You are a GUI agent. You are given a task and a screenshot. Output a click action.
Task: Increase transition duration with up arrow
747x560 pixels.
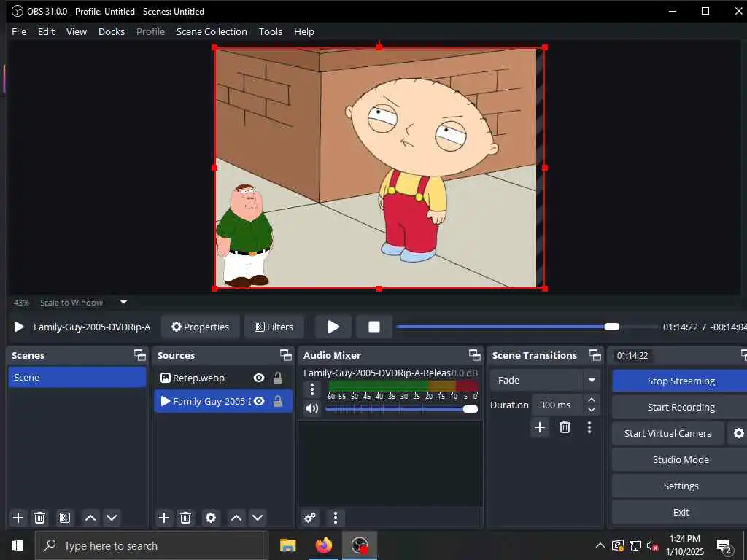tap(591, 400)
